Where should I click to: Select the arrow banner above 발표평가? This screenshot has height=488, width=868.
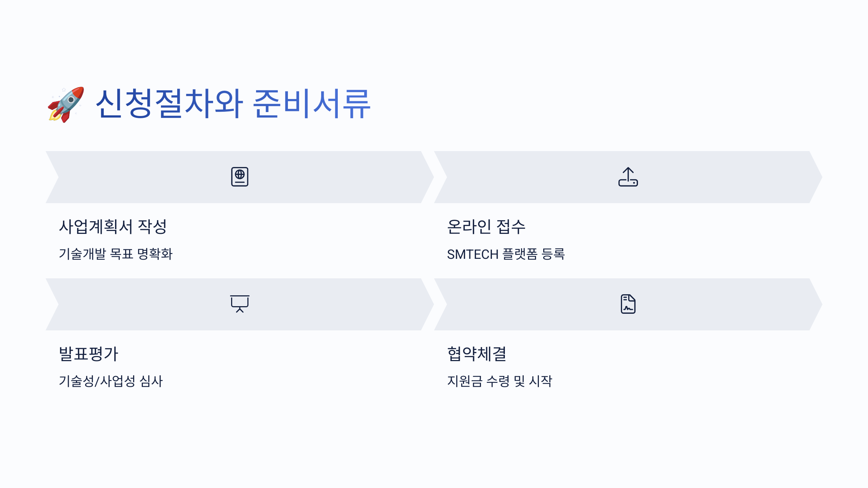tap(240, 304)
